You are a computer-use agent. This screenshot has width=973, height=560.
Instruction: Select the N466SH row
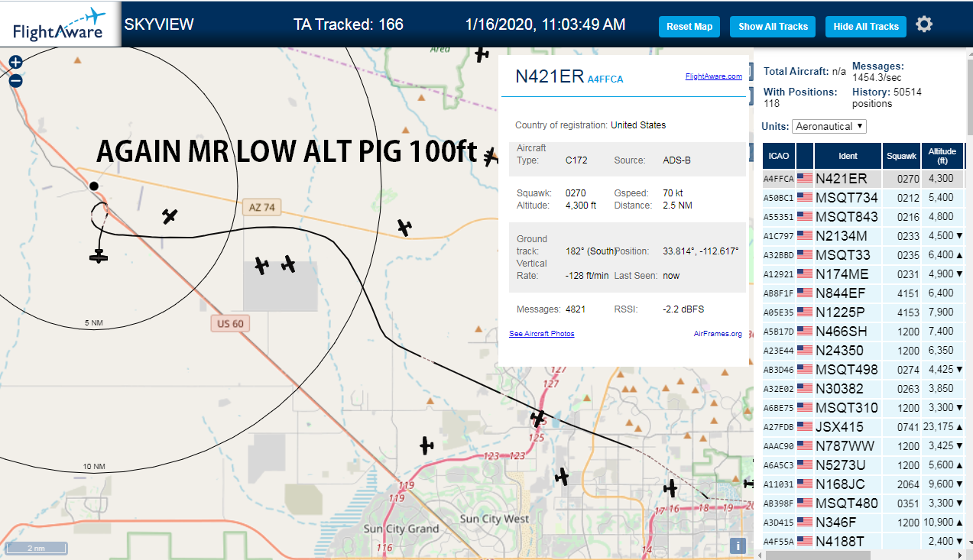tap(864, 332)
